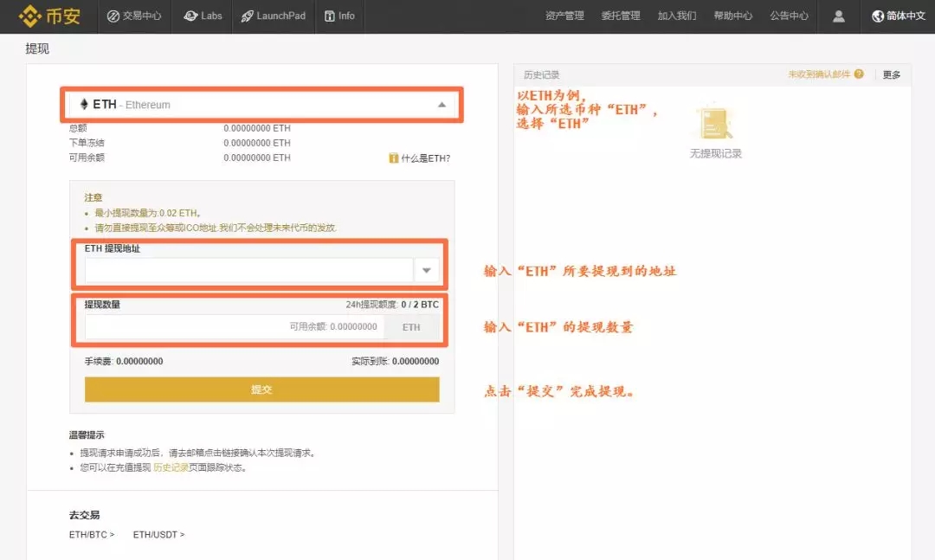
Task: Go to ETH/USDT trading pair
Action: 158,534
